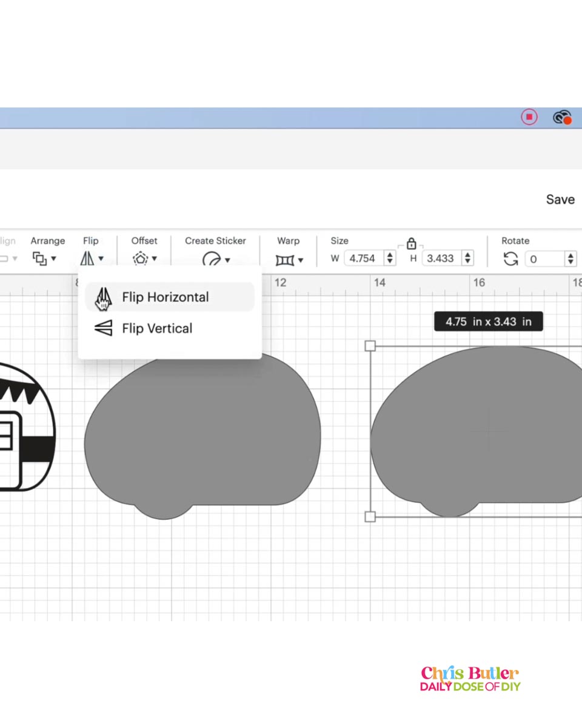Click the Offset icon
Screen dimensions: 582x728
(141, 258)
